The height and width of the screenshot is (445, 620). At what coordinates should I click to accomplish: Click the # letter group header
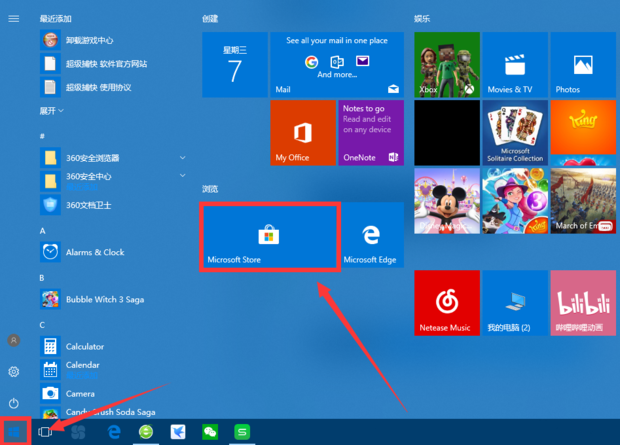point(42,136)
